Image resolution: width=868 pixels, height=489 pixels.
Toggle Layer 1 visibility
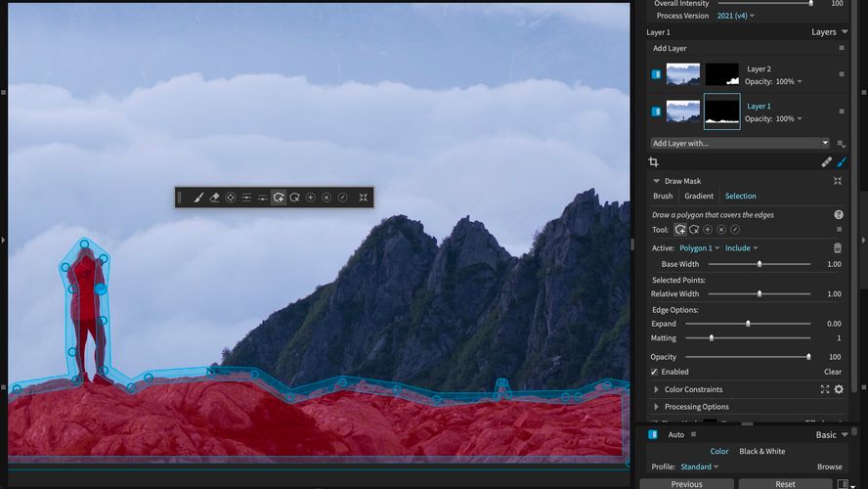(x=656, y=111)
